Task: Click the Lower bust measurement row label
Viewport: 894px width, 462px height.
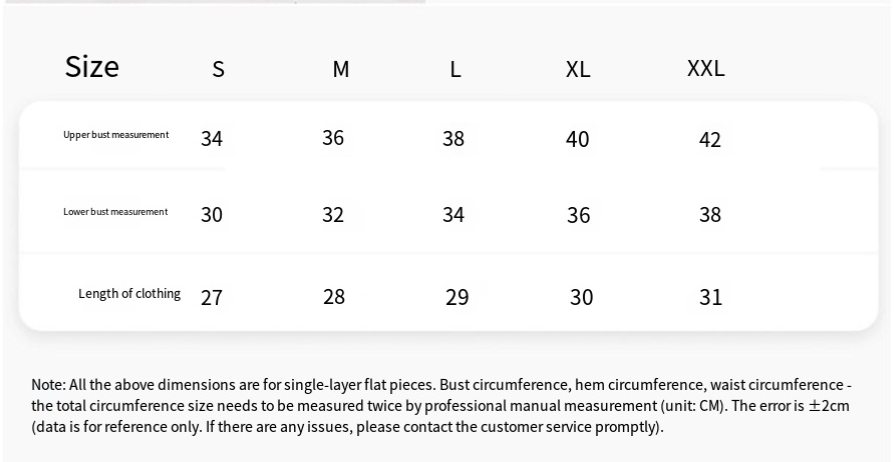Action: [x=115, y=212]
